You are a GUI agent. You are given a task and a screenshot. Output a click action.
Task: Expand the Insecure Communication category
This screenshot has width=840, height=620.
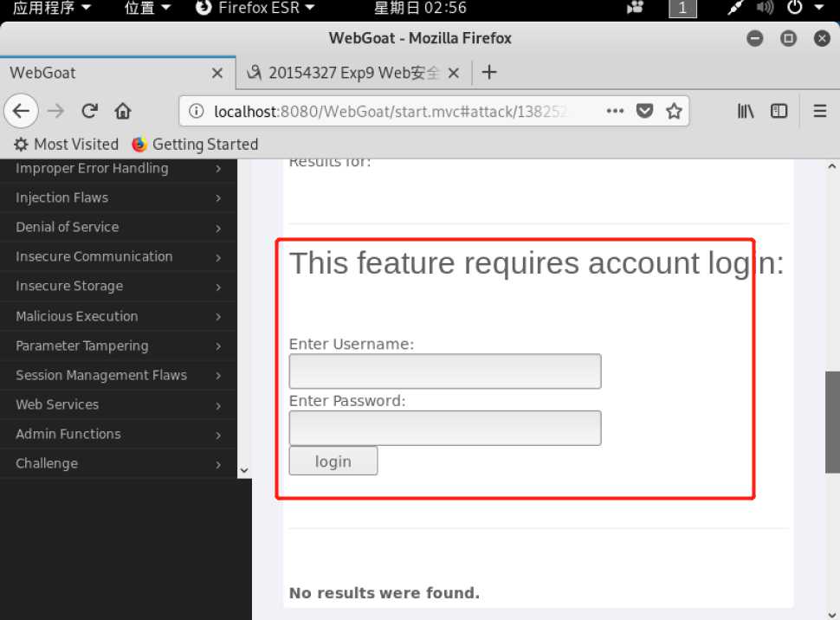click(118, 256)
